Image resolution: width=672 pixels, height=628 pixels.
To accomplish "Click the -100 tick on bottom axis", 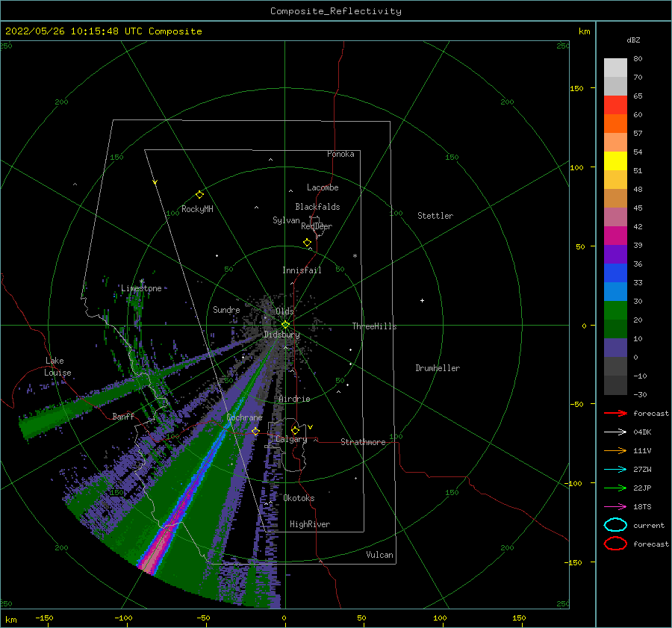I will click(123, 618).
